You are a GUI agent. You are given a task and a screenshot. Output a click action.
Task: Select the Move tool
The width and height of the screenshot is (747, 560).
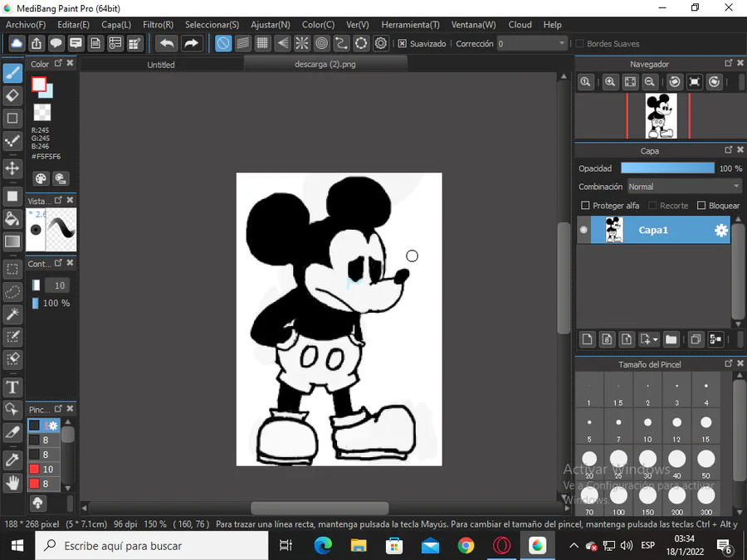coord(12,168)
